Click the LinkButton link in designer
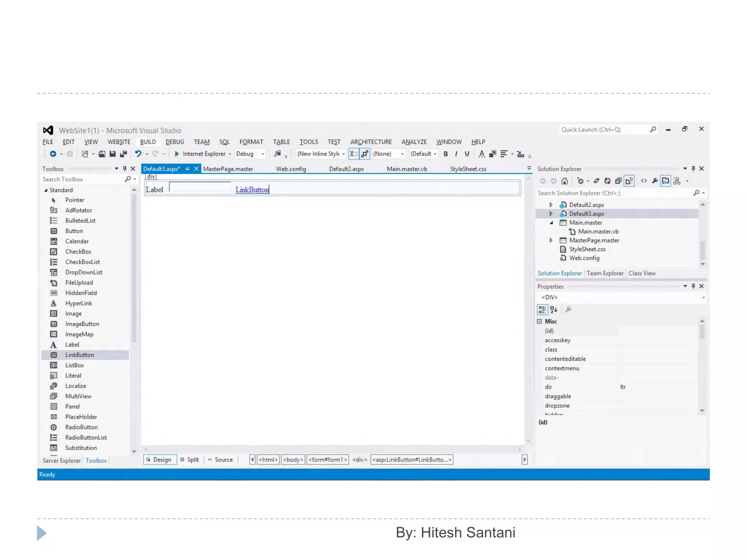 252,190
